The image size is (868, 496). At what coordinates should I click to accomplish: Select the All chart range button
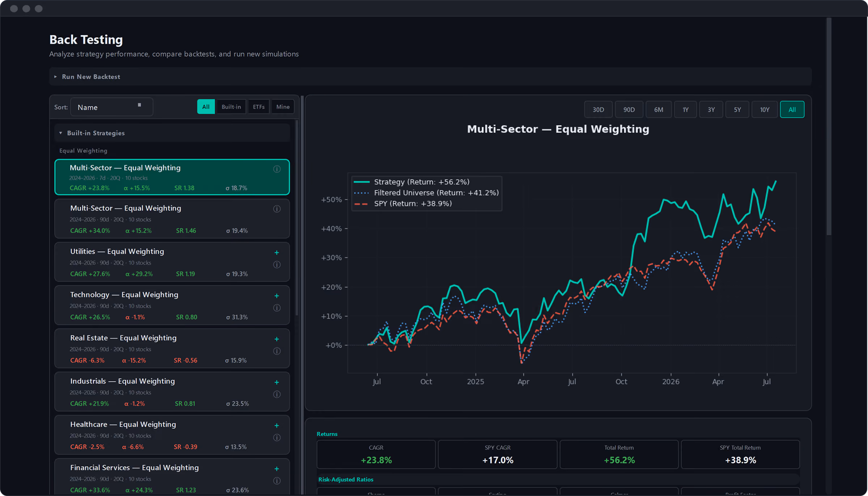792,110
